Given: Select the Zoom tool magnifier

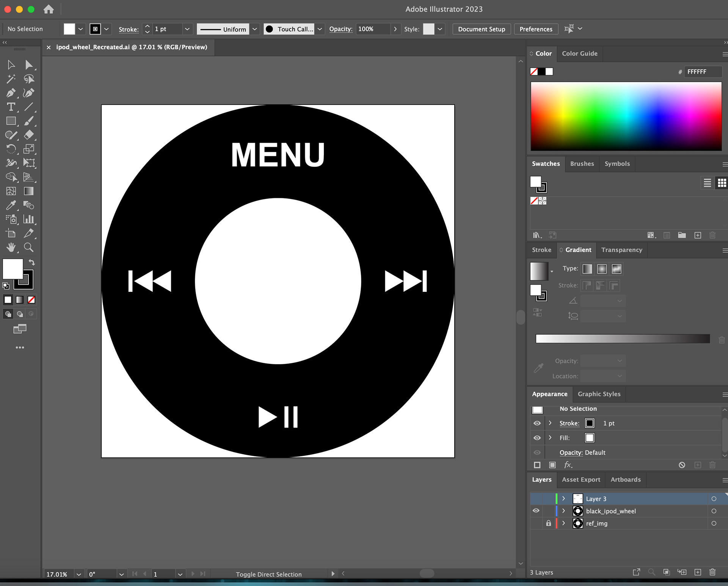Looking at the screenshot, I should pyautogui.click(x=29, y=247).
